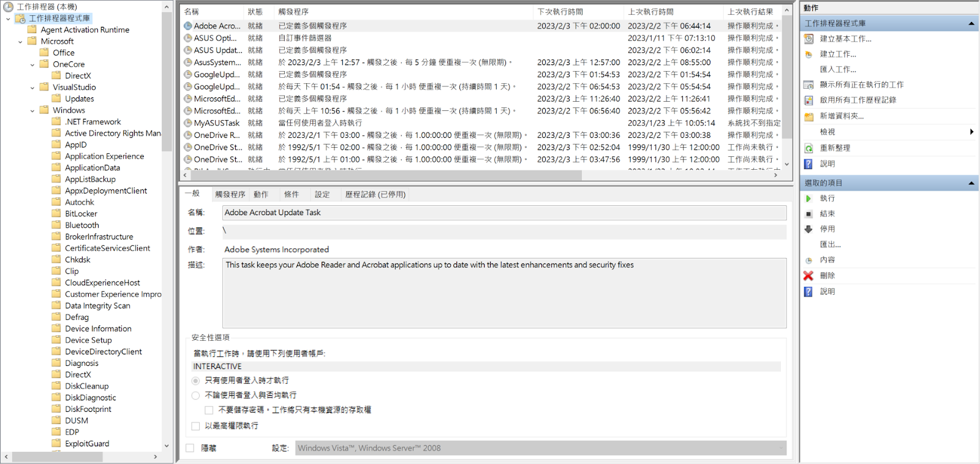Collapse the 工作排程器程式庫 actions section header
This screenshot has width=980, height=464.
pyautogui.click(x=971, y=23)
